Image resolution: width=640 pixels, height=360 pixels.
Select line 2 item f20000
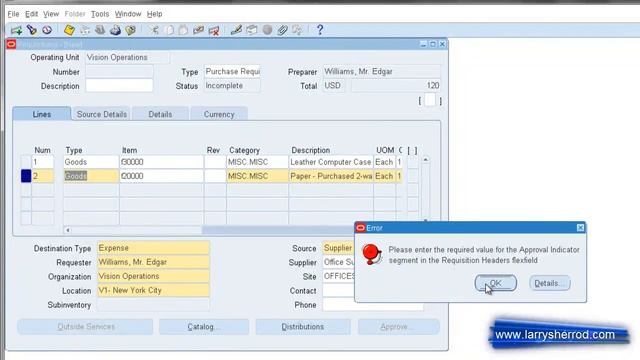tap(161, 176)
